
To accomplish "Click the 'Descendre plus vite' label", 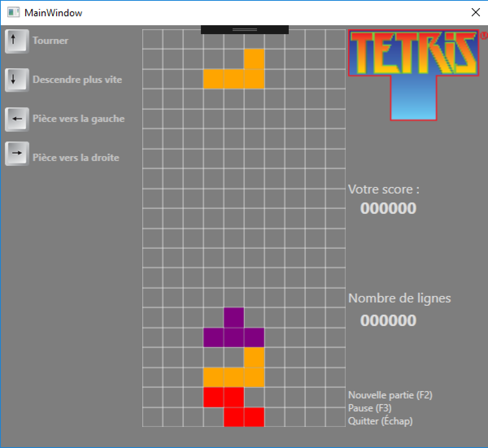I will pyautogui.click(x=77, y=80).
